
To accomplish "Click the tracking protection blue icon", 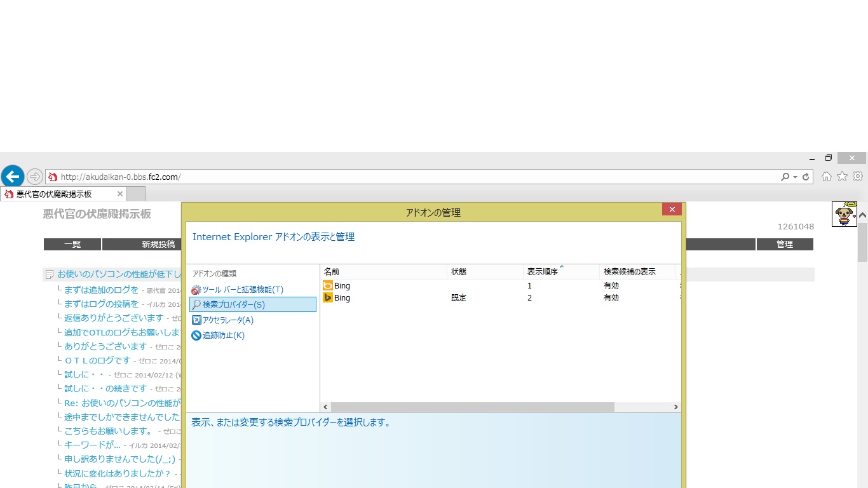I will point(196,335).
